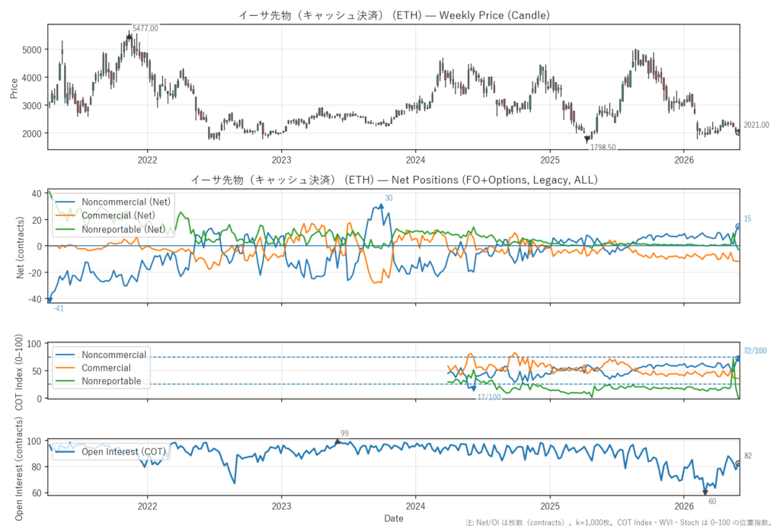
Task: Click the 1798.50 price low marker
Action: click(x=603, y=147)
